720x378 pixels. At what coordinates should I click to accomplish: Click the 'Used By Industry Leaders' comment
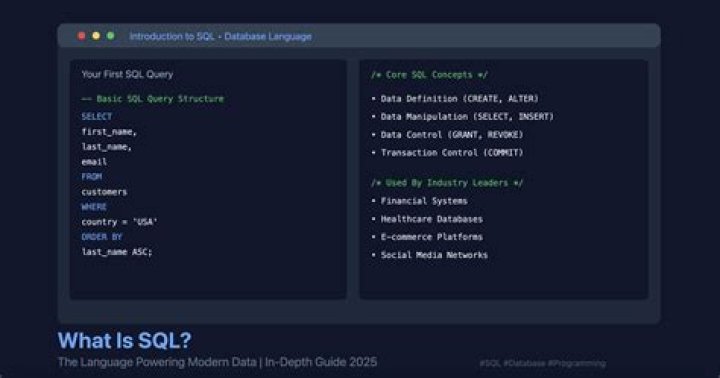tap(447, 183)
